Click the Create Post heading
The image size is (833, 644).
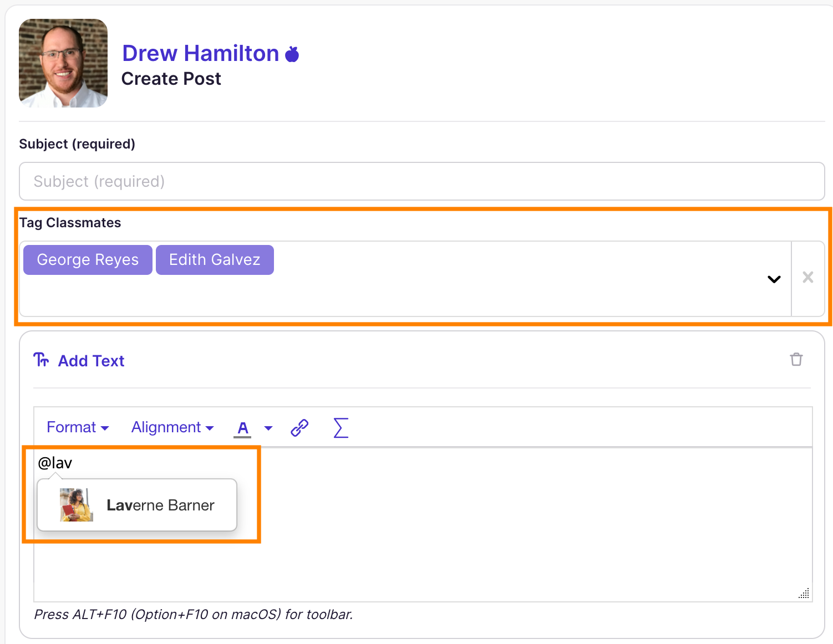171,79
